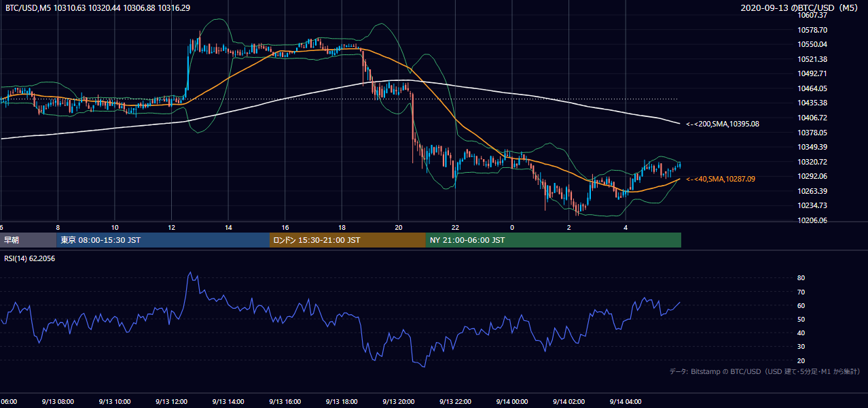
Task: Click the 9/13 14:00 time axis label
Action: click(x=228, y=402)
